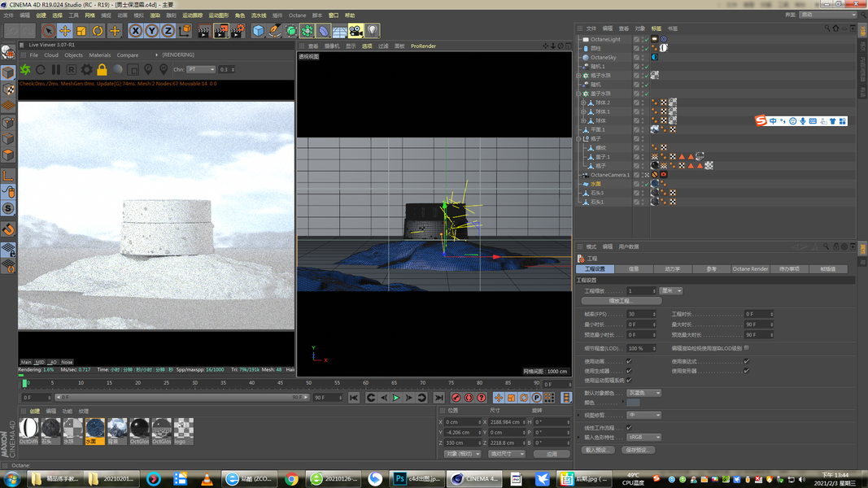Image resolution: width=868 pixels, height=488 pixels.
Task: Click the clay mode sphere icon
Action: point(118,70)
